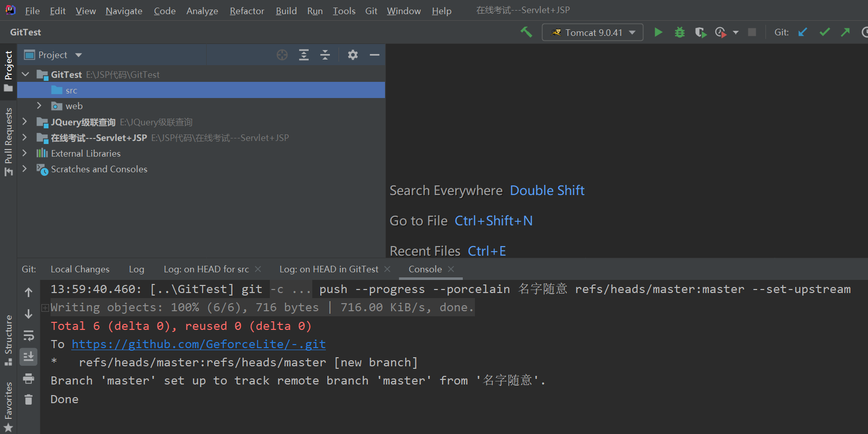Open the Help menu

442,11
